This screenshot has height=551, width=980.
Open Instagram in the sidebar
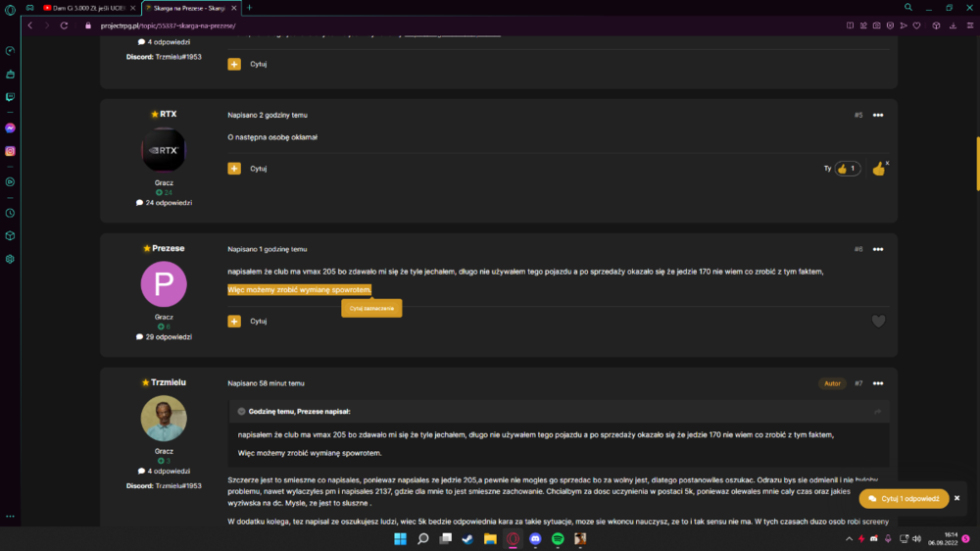10,151
